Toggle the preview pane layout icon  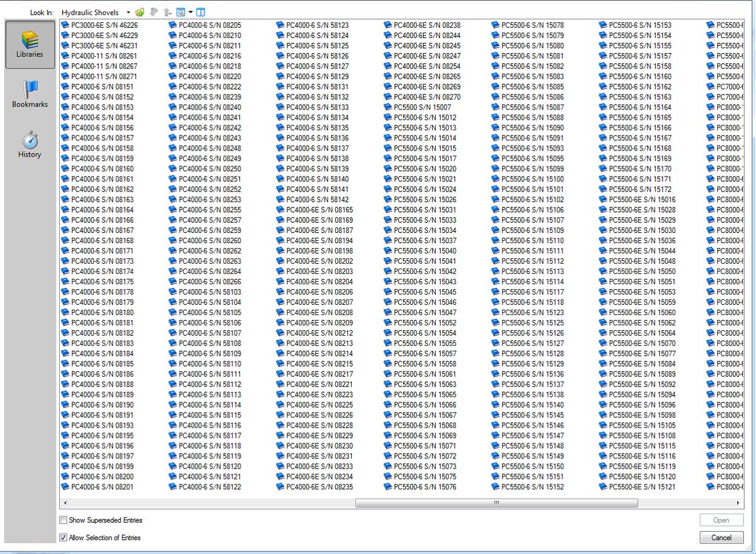[201, 12]
